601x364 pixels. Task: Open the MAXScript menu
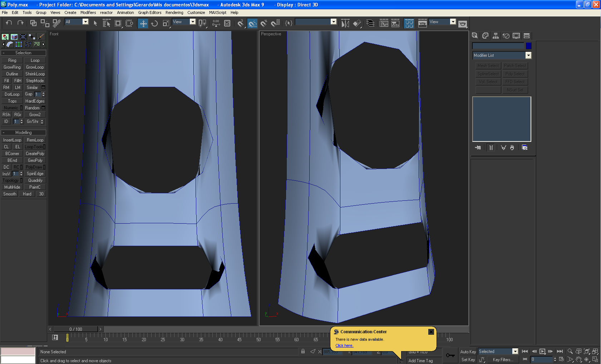click(217, 13)
